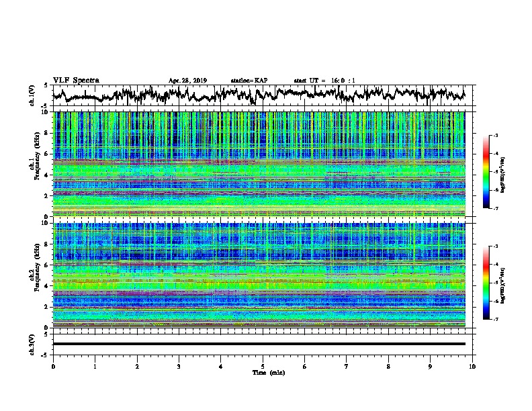Click the "0" tick on the time axis
Viewport: 532px width, 411px height.
coord(53,367)
